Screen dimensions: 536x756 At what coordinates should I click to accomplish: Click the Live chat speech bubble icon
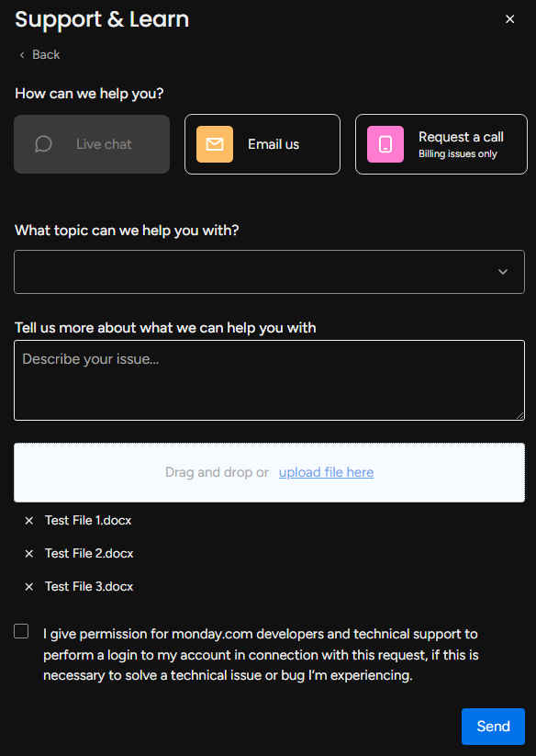click(43, 144)
